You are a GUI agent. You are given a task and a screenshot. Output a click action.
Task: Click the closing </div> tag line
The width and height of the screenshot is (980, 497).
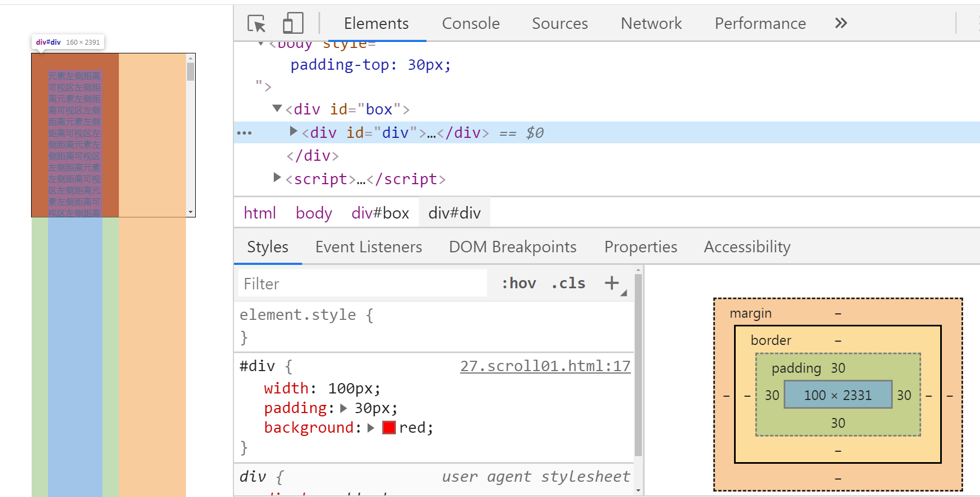click(312, 156)
